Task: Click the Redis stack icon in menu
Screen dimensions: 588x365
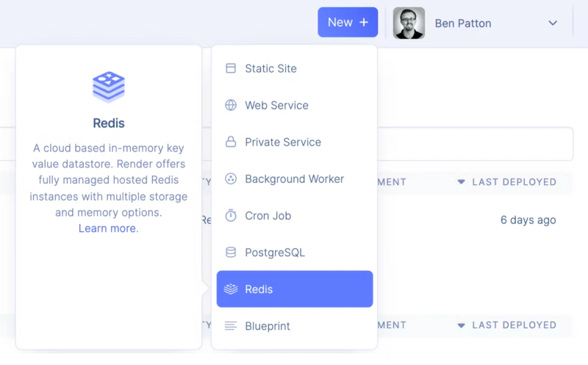Action: (x=231, y=289)
